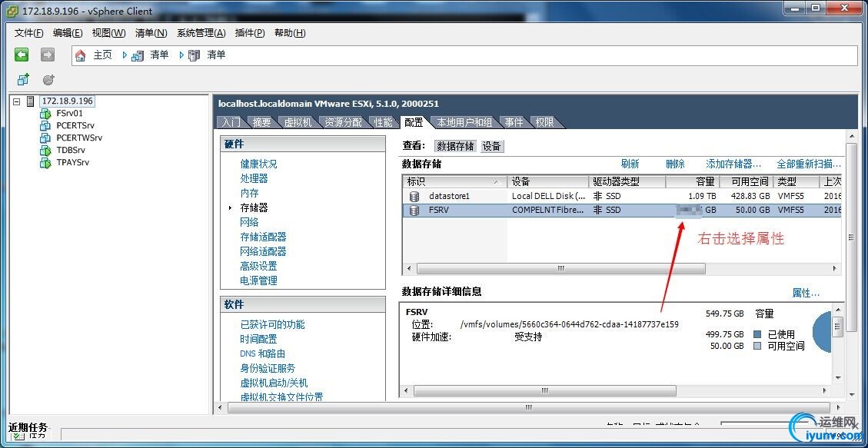Viewport: 868px width, 448px height.
Task: Switch to the 入门 tab
Action: [231, 122]
